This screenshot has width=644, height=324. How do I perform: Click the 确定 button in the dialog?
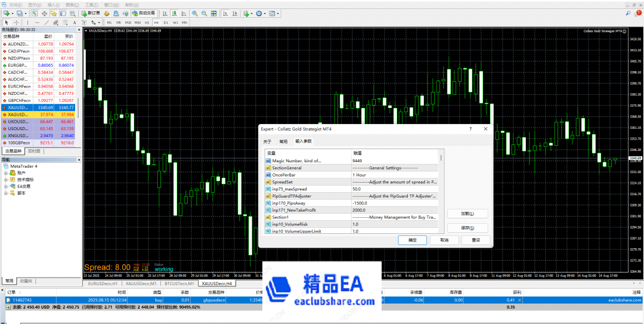412,240
